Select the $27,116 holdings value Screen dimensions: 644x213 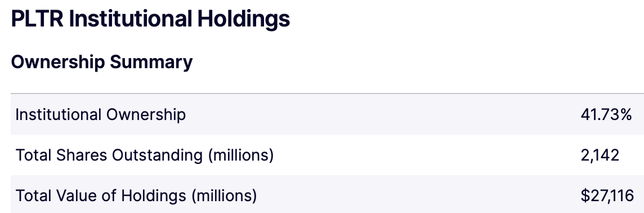tap(607, 196)
